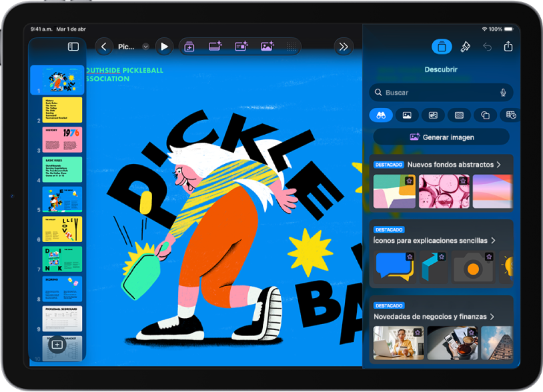
Task: Click the dotted grid toolbar handle
Action: (292, 47)
